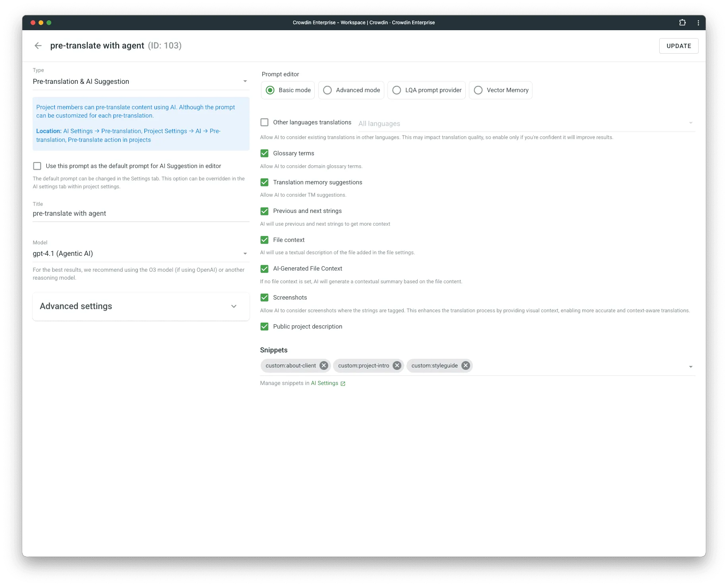Open AI Settings via the external link icon
Image resolution: width=728 pixels, height=586 pixels.
[343, 383]
